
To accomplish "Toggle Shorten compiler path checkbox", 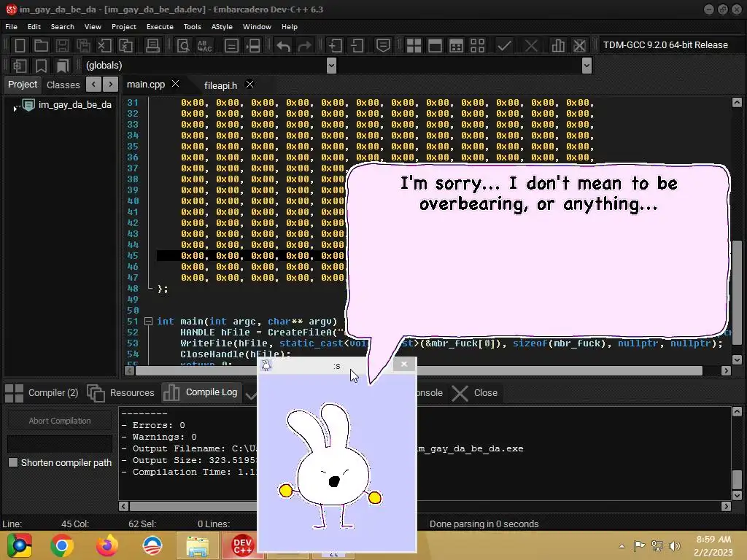I will 13,462.
